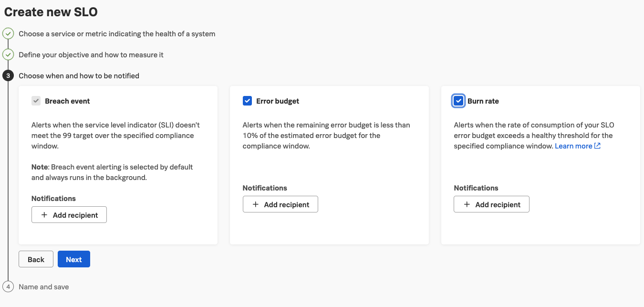Click the external link icon beside Learn more

(597, 146)
